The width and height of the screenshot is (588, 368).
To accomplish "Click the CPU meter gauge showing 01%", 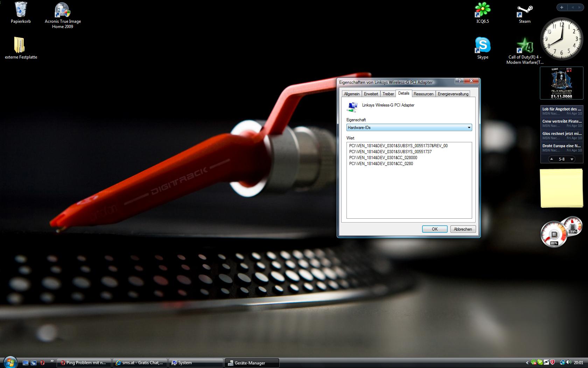I will [x=554, y=234].
